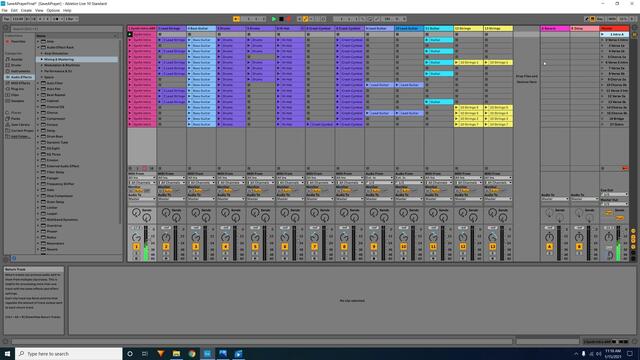Open Current Project under Places

click(22, 130)
